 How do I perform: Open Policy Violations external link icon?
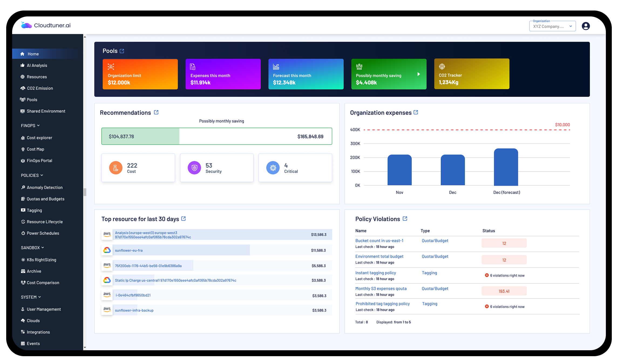(405, 219)
